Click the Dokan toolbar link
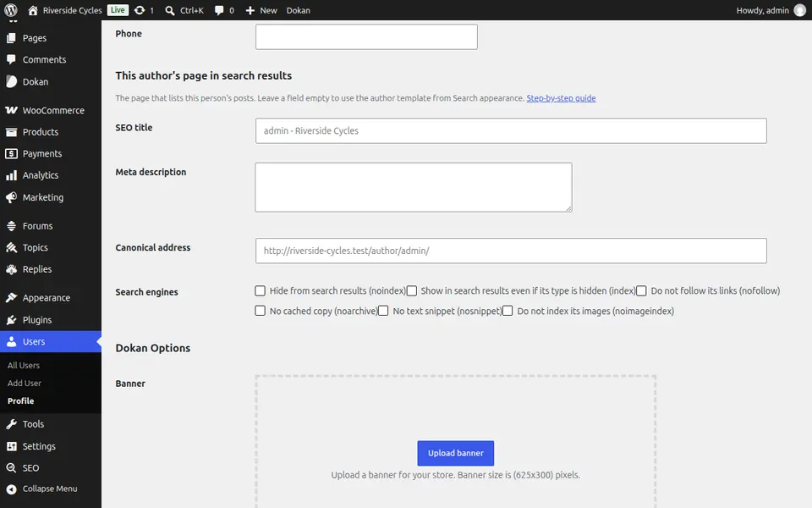812x508 pixels. point(299,10)
